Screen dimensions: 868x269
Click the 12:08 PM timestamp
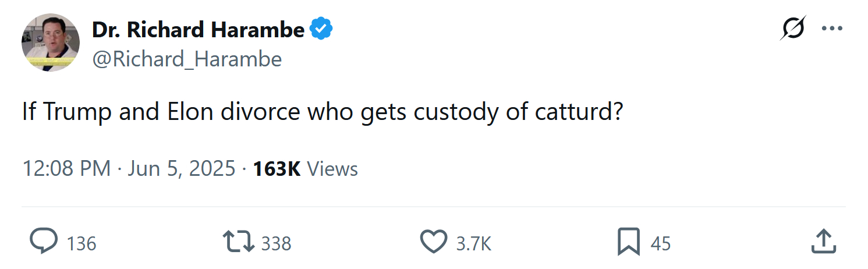click(x=66, y=169)
